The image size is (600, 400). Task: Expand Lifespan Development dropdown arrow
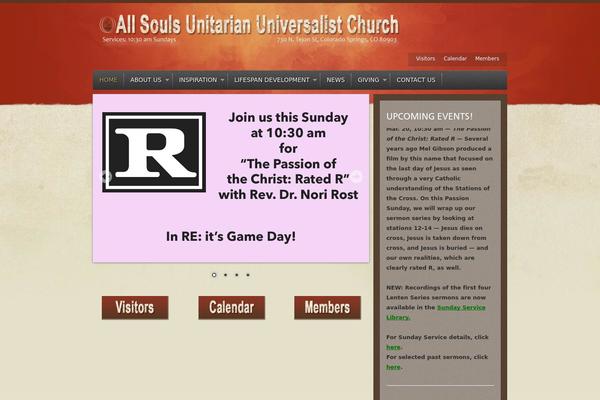click(x=315, y=80)
